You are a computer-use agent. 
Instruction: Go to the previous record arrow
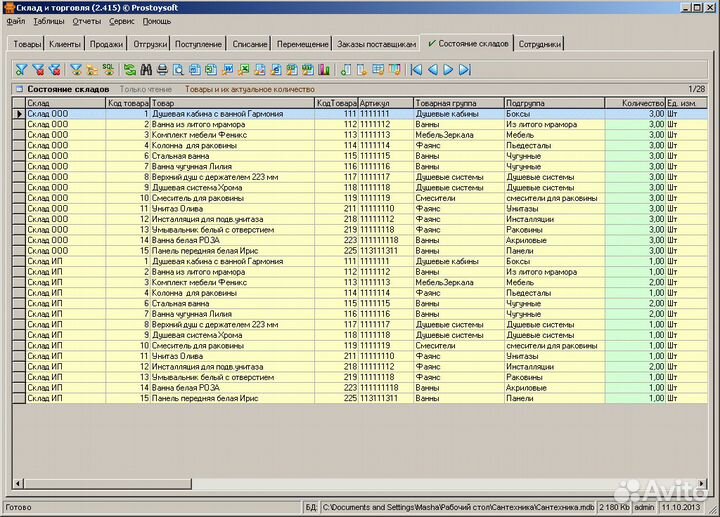pyautogui.click(x=432, y=70)
